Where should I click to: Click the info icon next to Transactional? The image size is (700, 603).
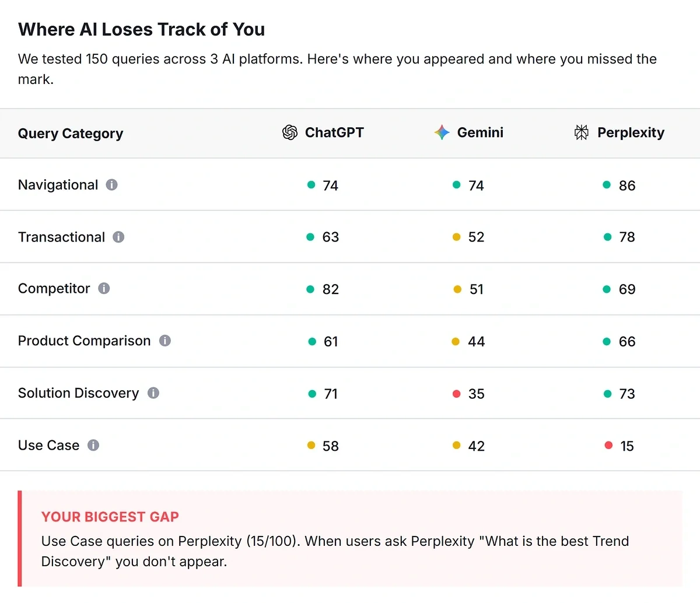coord(118,237)
